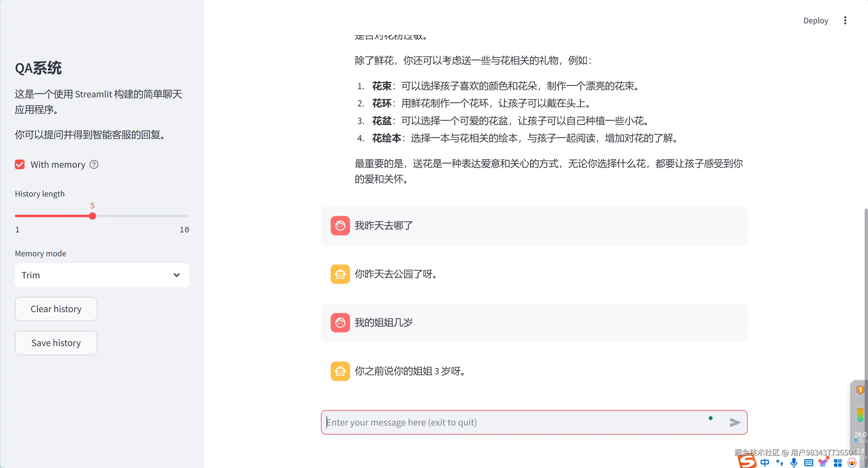Toggle Sogou punctuation mode icon

click(x=780, y=462)
